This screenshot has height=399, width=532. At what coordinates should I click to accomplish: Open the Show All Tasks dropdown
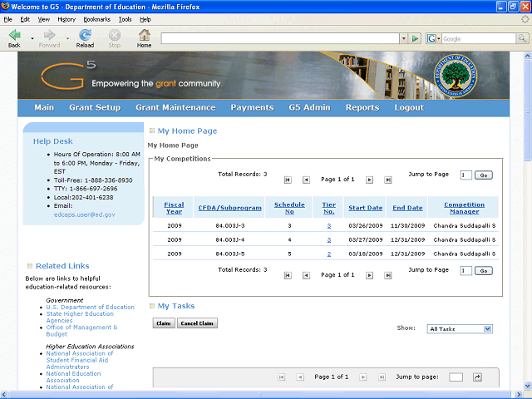[460, 329]
